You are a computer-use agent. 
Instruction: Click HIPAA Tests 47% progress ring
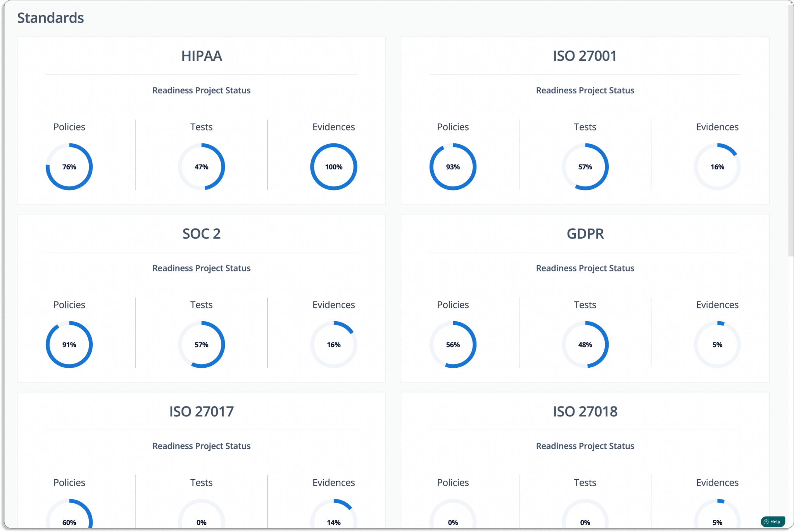[202, 167]
